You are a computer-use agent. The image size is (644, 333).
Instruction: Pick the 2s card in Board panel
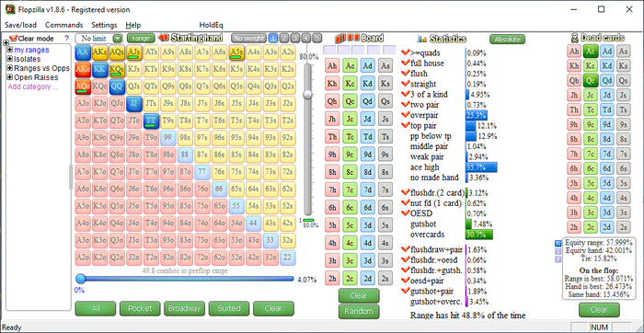tap(385, 278)
